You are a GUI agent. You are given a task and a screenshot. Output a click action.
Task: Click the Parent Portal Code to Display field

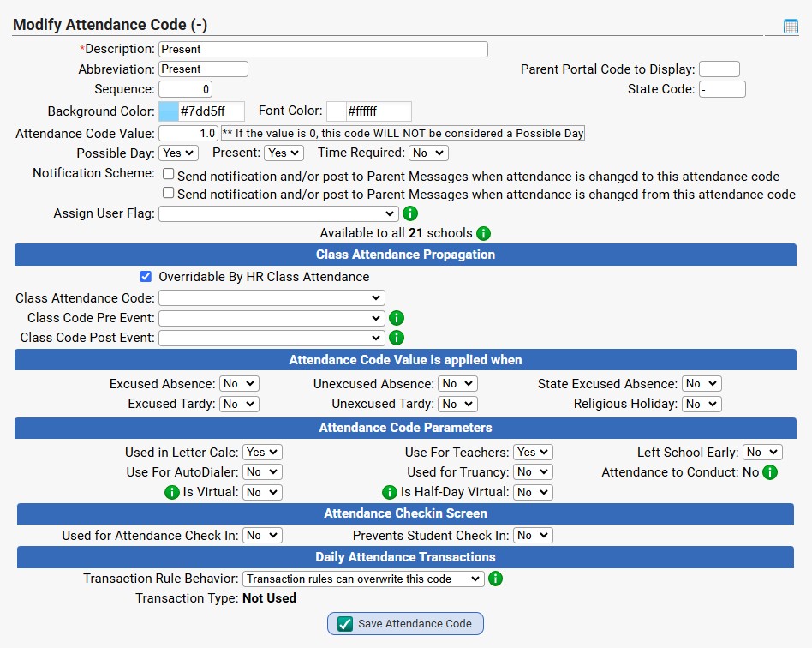coord(719,69)
